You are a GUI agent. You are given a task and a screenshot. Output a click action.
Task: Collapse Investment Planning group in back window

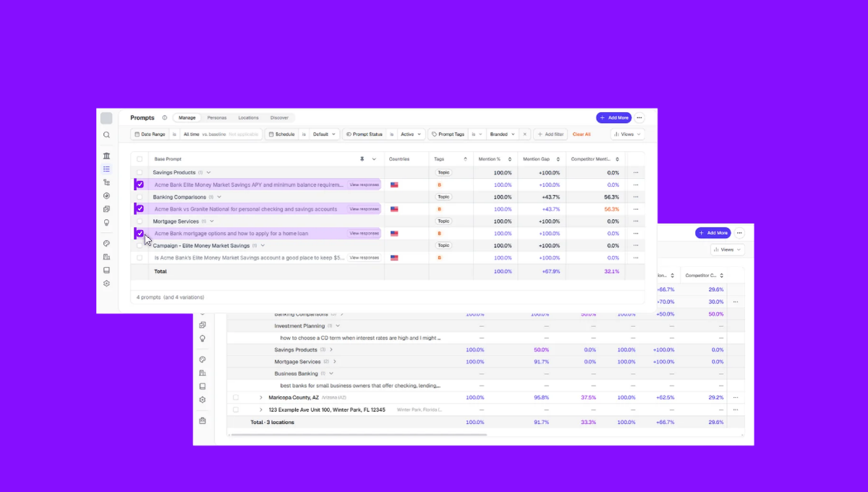[338, 326]
